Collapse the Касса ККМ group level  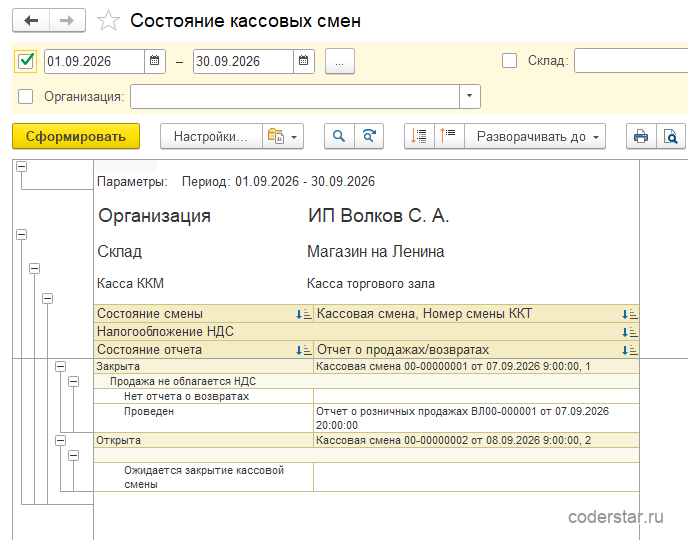point(47,299)
